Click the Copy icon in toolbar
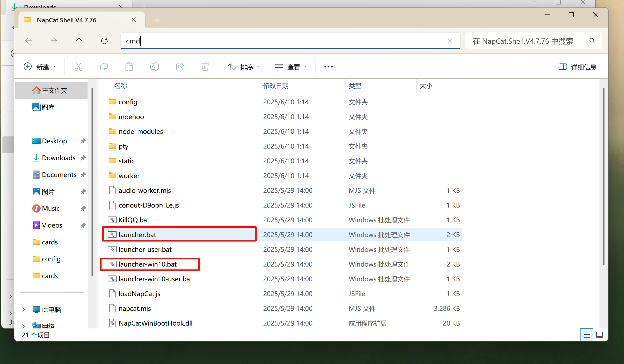Viewport: 624px width, 364px height. (x=104, y=67)
